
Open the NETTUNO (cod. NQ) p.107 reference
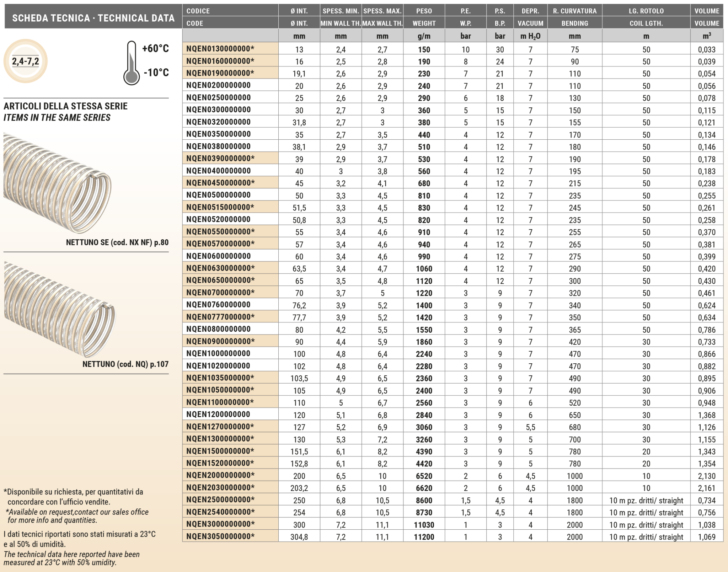pos(125,364)
